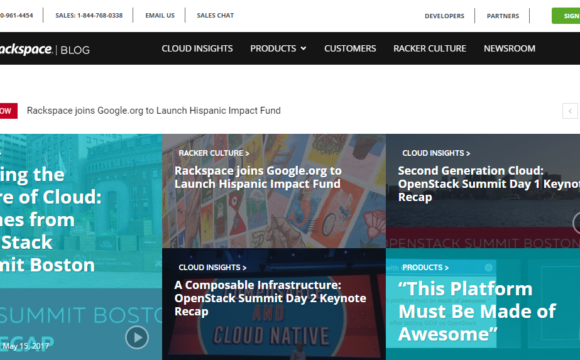Click the Rackspace Blog logo

coord(44,49)
